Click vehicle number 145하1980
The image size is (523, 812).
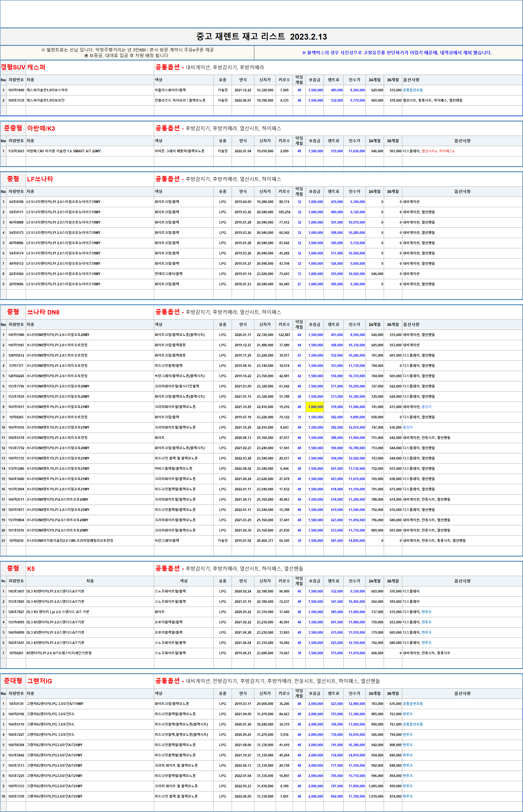16,335
